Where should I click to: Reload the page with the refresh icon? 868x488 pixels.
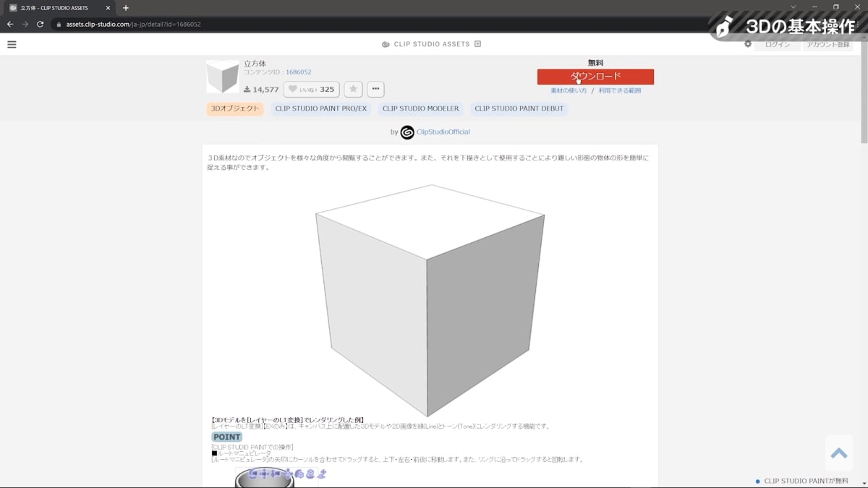(x=41, y=24)
